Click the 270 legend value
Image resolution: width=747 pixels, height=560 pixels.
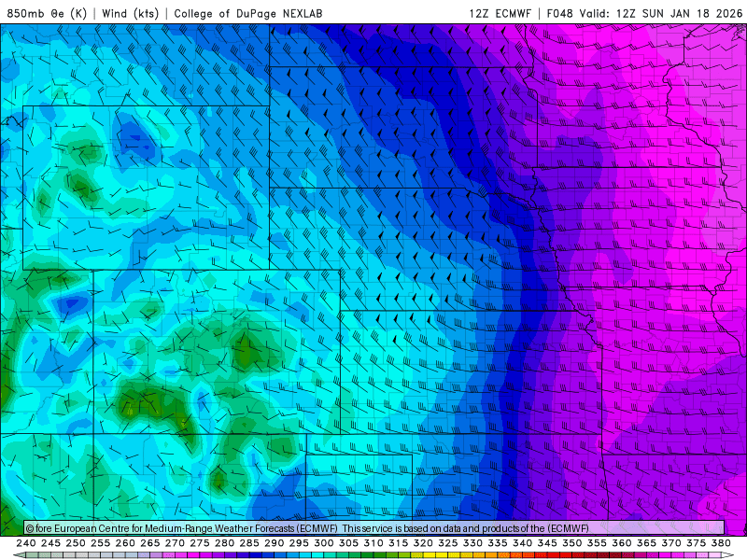(175, 543)
